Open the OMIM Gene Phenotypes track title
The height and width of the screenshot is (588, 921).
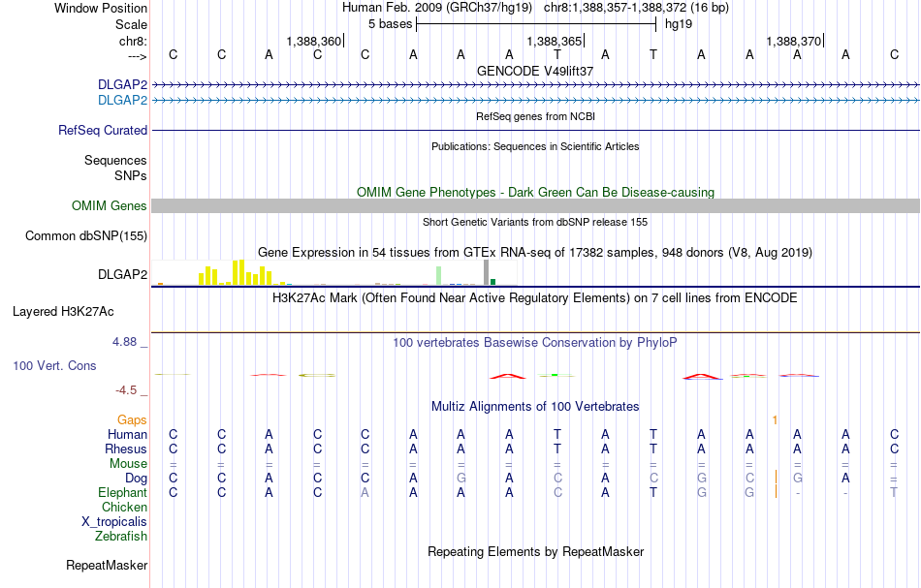pyautogui.click(x=535, y=193)
